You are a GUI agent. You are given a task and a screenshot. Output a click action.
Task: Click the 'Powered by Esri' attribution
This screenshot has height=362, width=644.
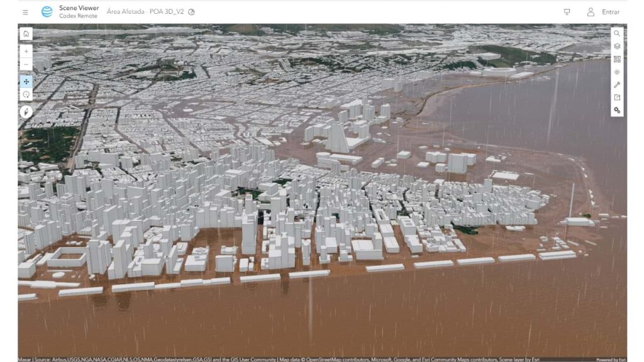pos(611,359)
